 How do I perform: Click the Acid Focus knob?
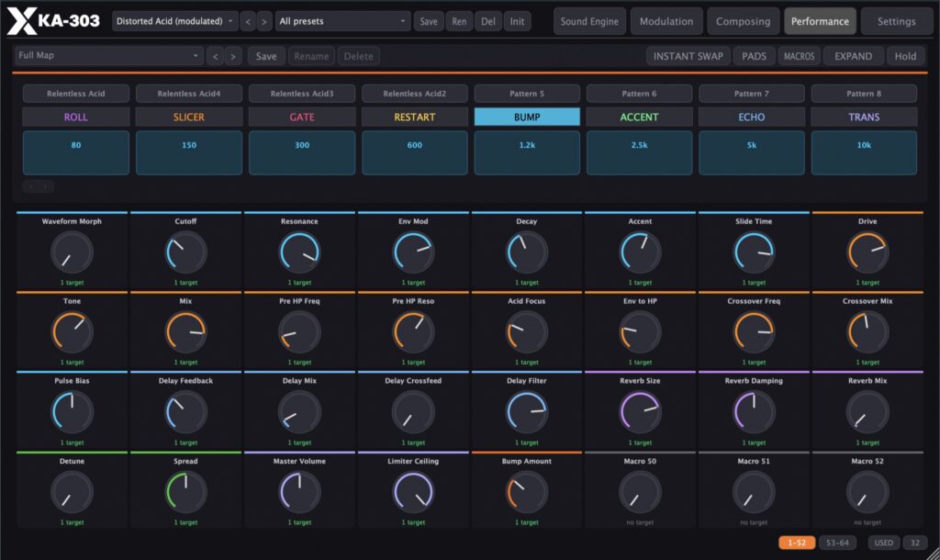[527, 332]
